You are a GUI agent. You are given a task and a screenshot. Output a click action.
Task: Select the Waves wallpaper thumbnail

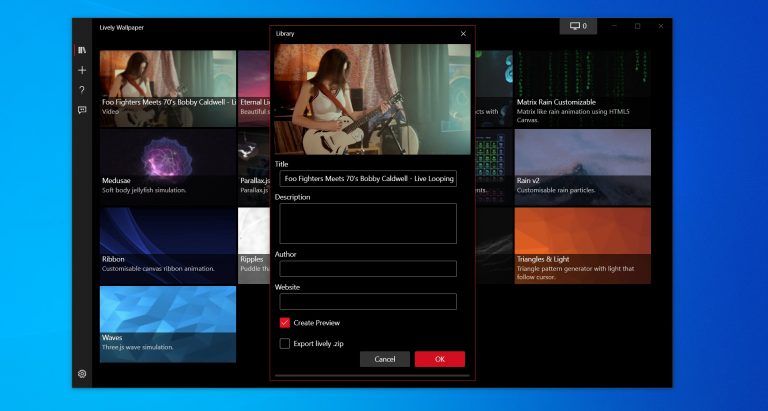168,323
